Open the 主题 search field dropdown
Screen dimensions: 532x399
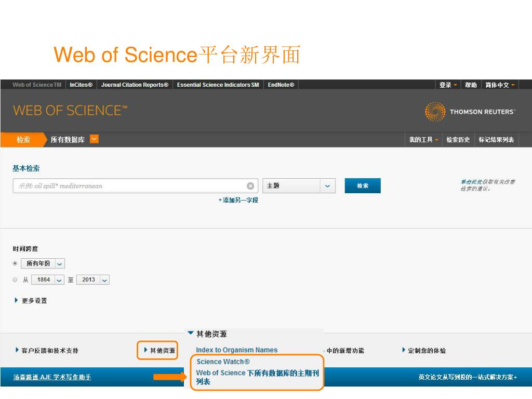pyautogui.click(x=299, y=186)
